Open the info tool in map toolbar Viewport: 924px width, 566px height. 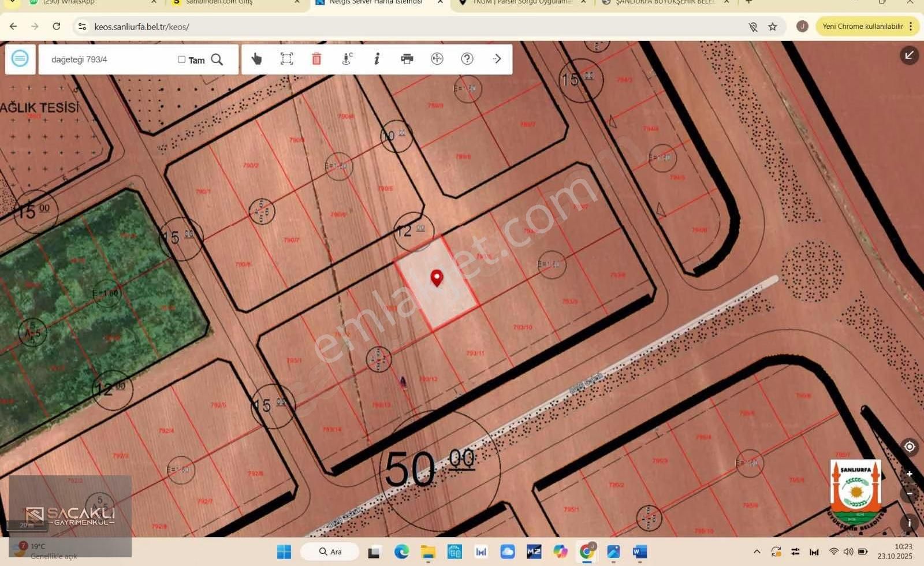pos(377,59)
